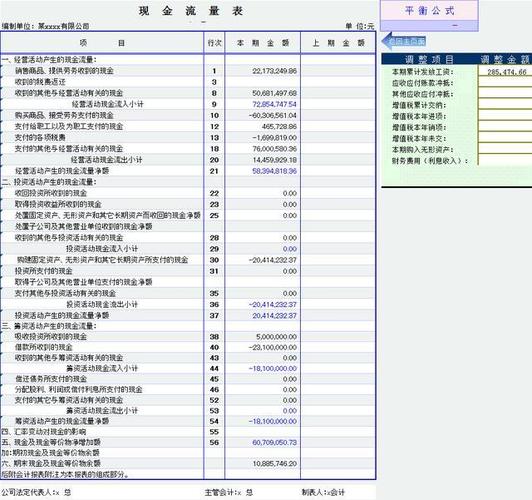
Task: Select the 投资活动产生的现金流量净额 value in row 37
Action: (274, 315)
